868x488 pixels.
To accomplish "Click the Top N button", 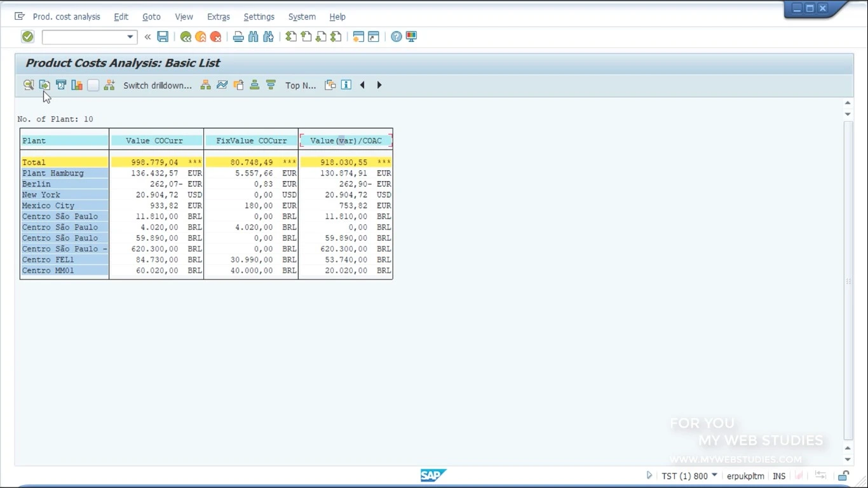I will click(301, 85).
